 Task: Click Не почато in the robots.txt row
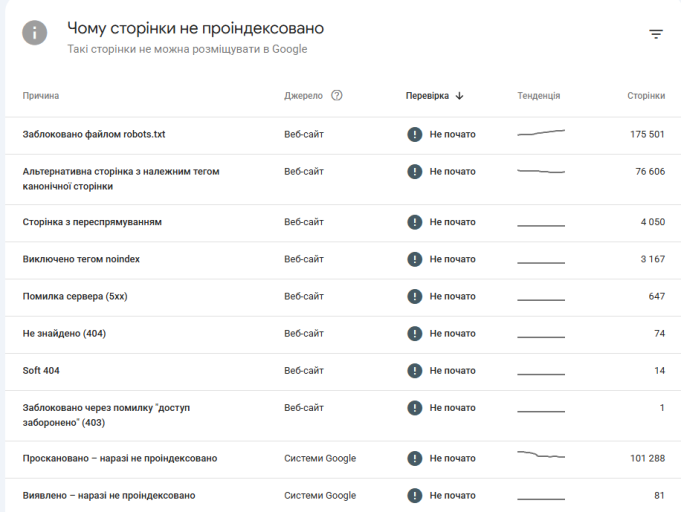pyautogui.click(x=453, y=134)
